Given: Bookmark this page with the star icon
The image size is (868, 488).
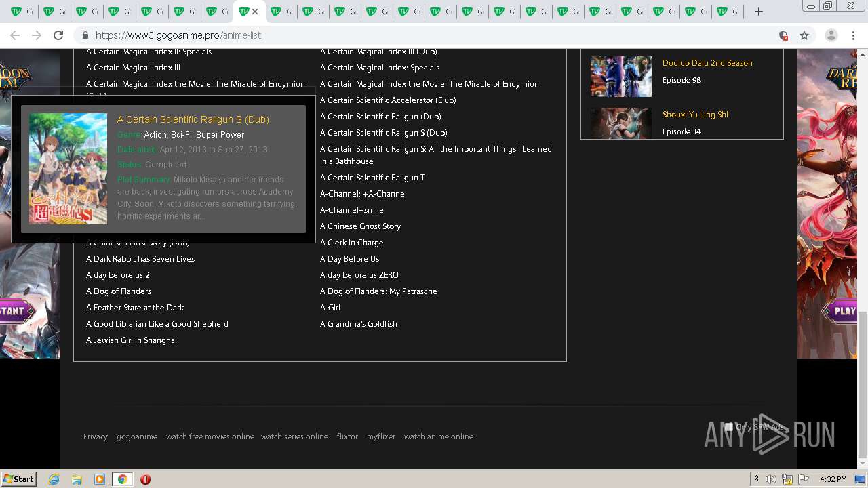Looking at the screenshot, I should [x=804, y=35].
